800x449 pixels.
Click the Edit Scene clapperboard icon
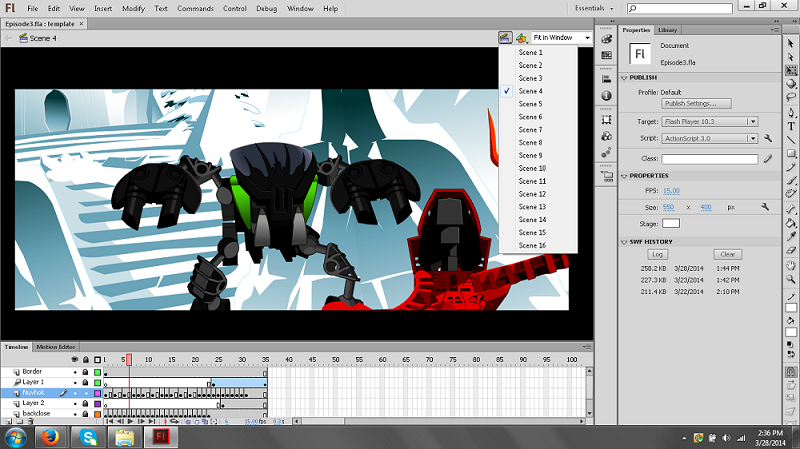click(x=505, y=38)
